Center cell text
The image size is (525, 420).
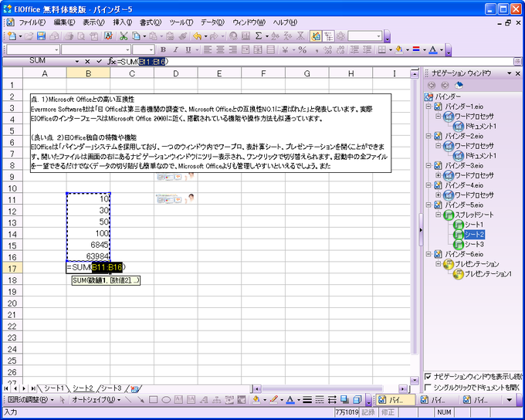pos(220,50)
